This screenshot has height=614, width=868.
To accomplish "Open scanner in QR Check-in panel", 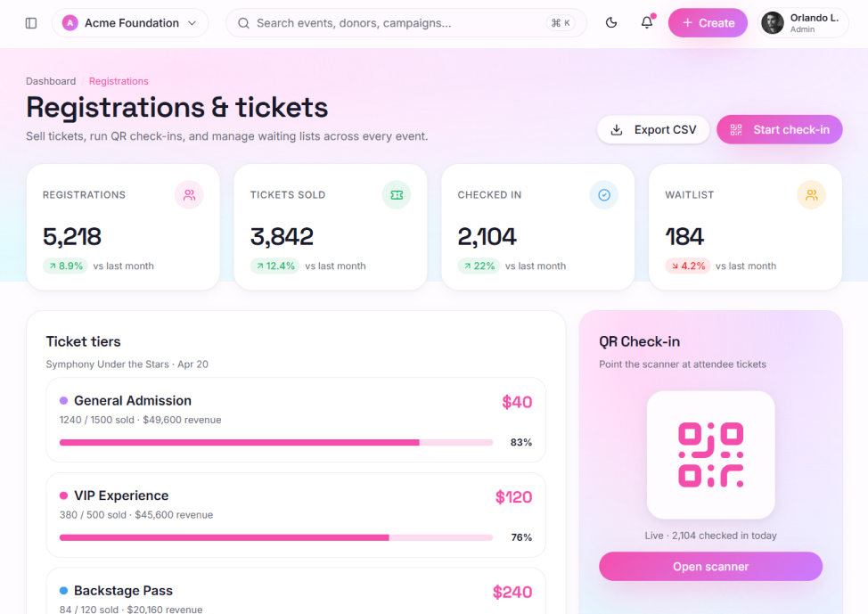I will [x=711, y=567].
